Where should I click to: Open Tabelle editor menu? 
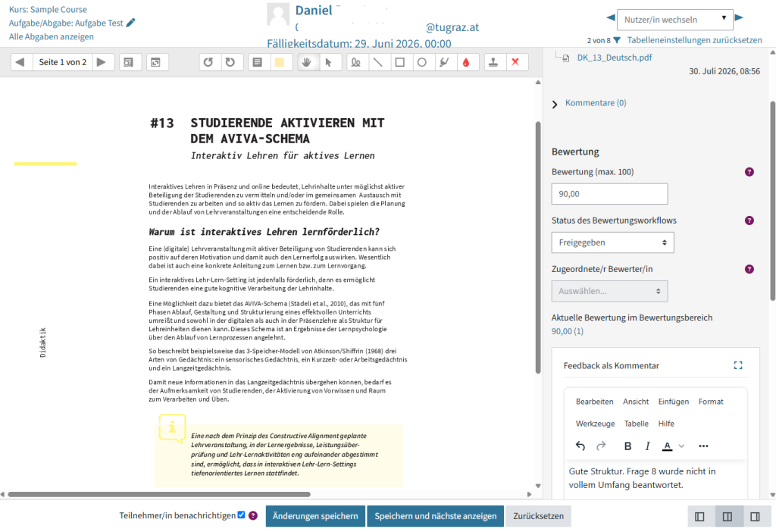pos(637,424)
